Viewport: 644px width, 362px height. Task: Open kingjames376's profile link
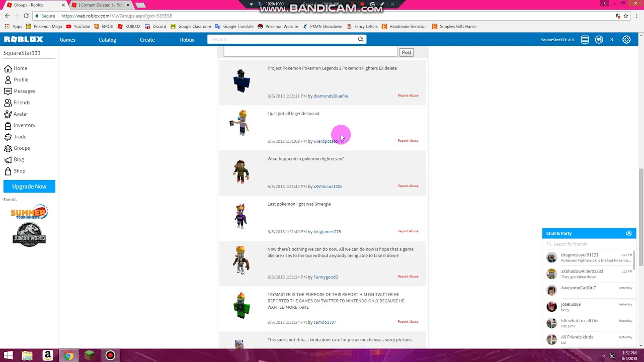coord(327,232)
